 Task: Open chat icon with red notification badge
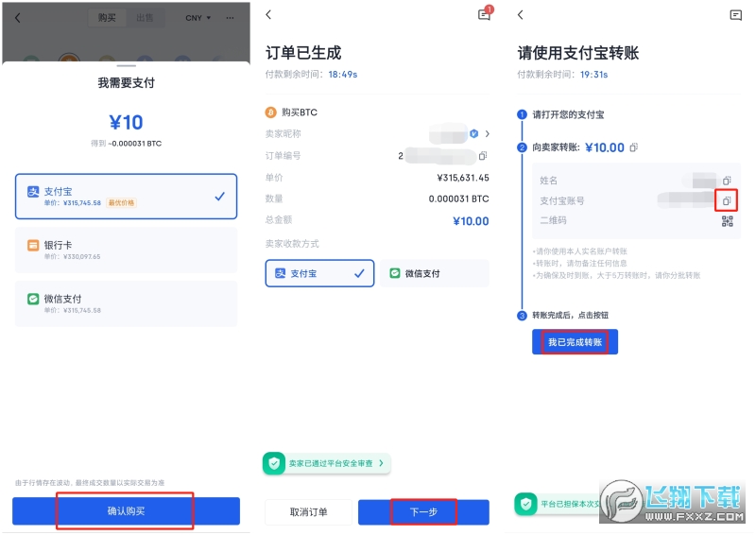485,15
